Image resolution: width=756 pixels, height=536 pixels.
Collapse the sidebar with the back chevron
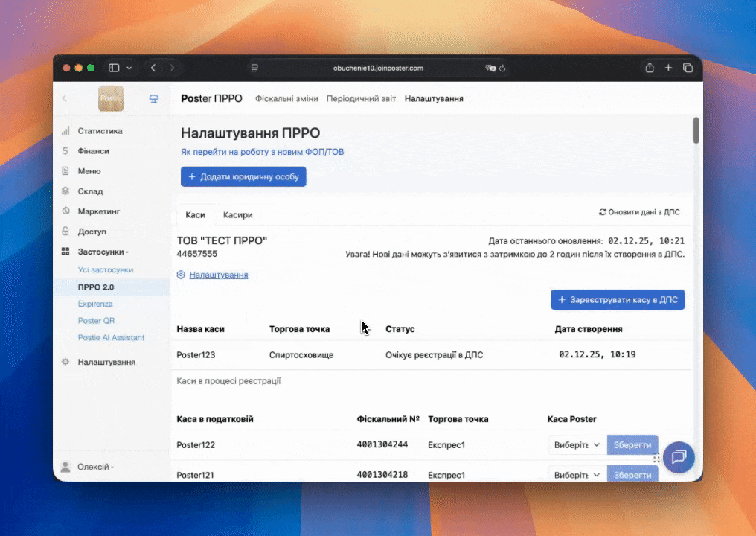(x=65, y=98)
